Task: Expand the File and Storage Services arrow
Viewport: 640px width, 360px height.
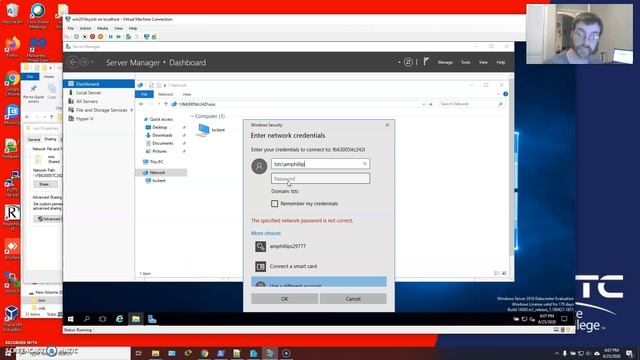Action: 131,110
